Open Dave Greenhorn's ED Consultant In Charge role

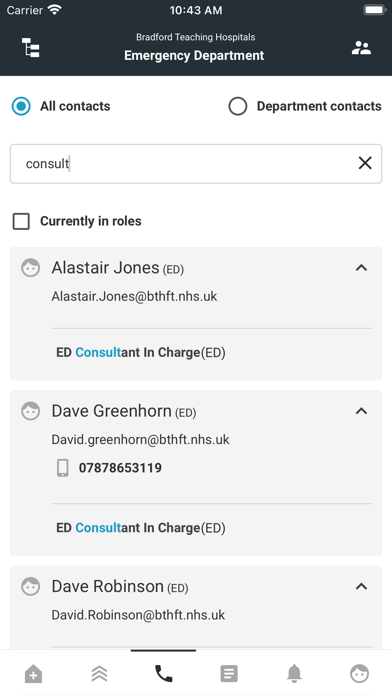[141, 528]
